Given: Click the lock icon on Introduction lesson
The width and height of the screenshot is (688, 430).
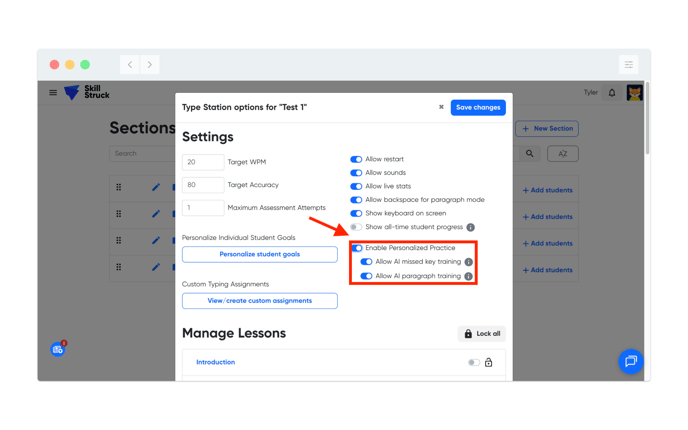Looking at the screenshot, I should coord(489,363).
